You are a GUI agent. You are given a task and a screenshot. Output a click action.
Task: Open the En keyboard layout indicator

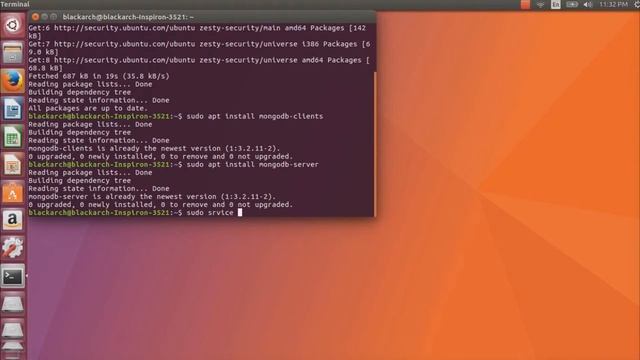point(556,4)
